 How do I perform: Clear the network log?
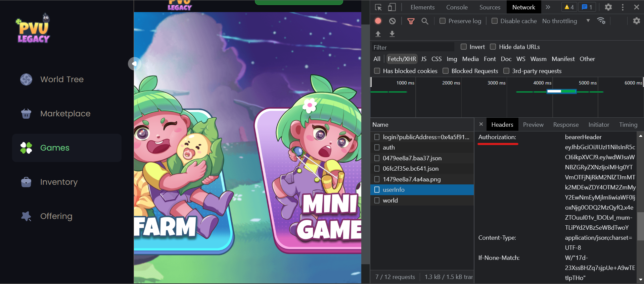(x=392, y=21)
